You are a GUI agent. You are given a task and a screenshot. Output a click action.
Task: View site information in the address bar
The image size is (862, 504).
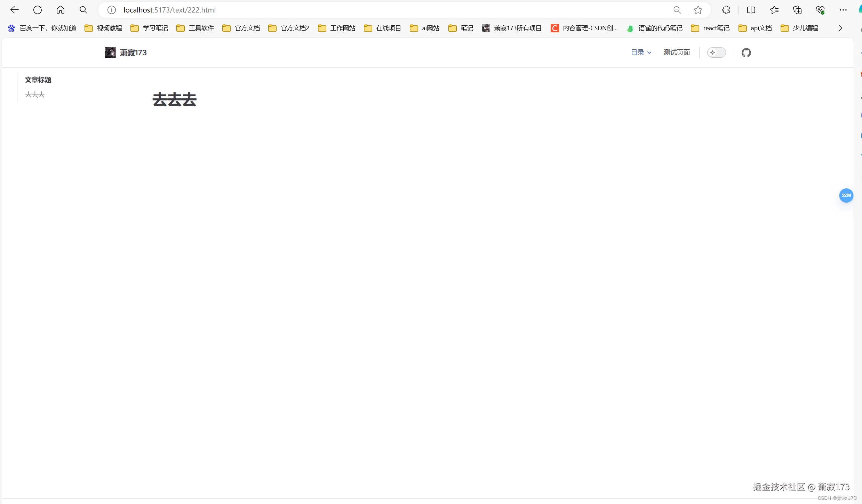(111, 9)
